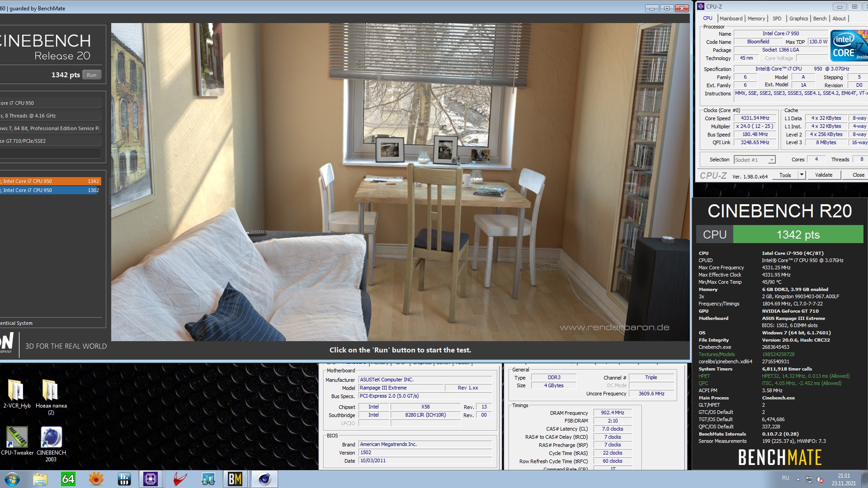Switch to BenchMate BM taskbar icon
Screen dimensions: 868x488
[x=235, y=479]
